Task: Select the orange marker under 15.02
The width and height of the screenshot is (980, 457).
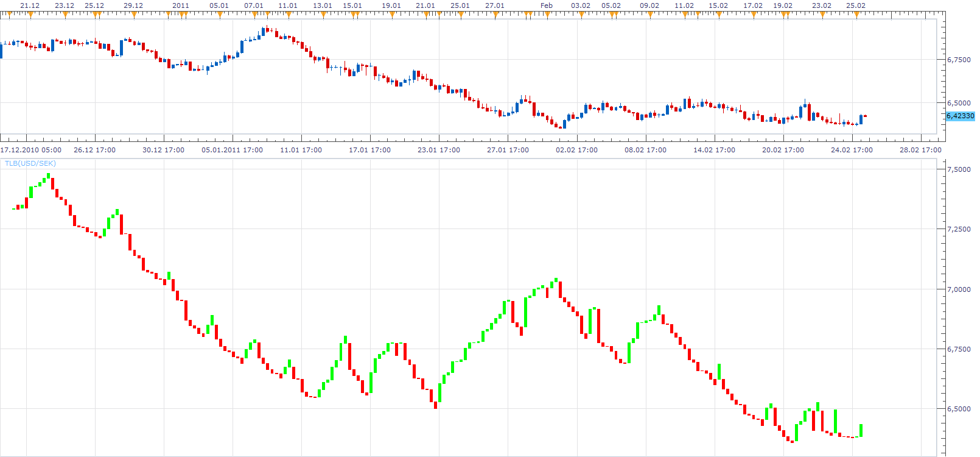Action: pyautogui.click(x=719, y=15)
